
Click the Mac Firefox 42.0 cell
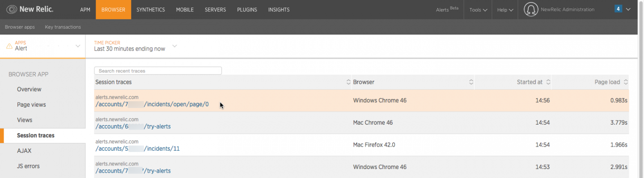click(374, 145)
